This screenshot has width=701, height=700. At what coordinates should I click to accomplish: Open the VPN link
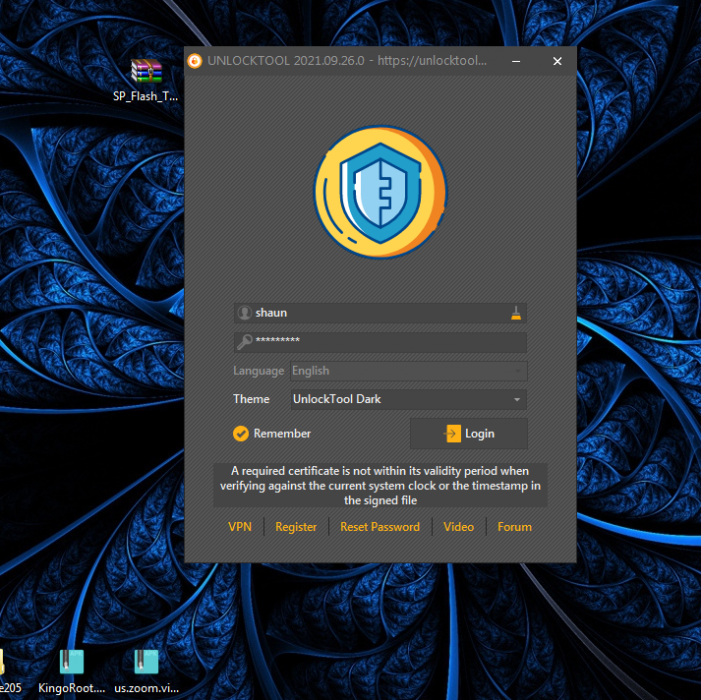(240, 527)
